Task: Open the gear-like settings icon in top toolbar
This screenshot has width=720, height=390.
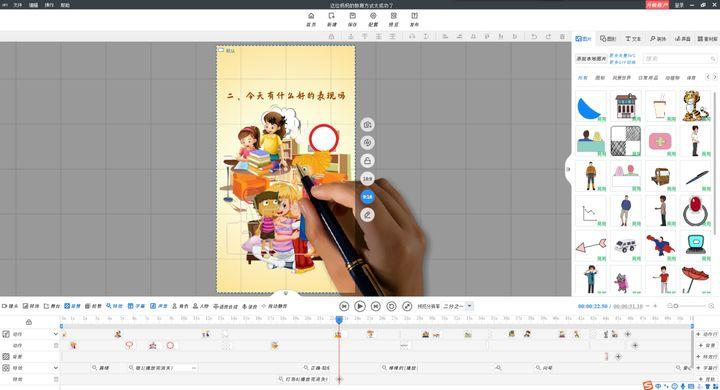Action: (x=373, y=19)
